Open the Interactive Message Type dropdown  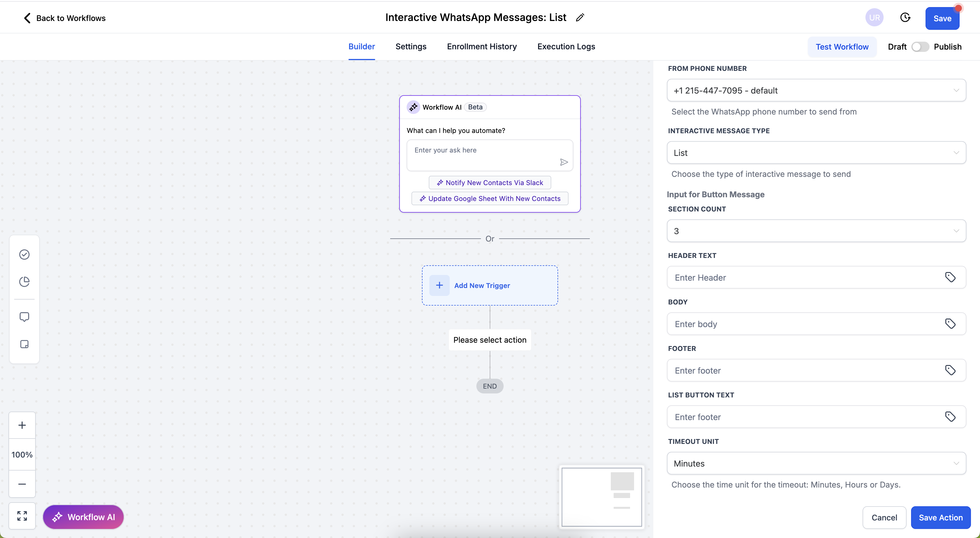point(816,153)
